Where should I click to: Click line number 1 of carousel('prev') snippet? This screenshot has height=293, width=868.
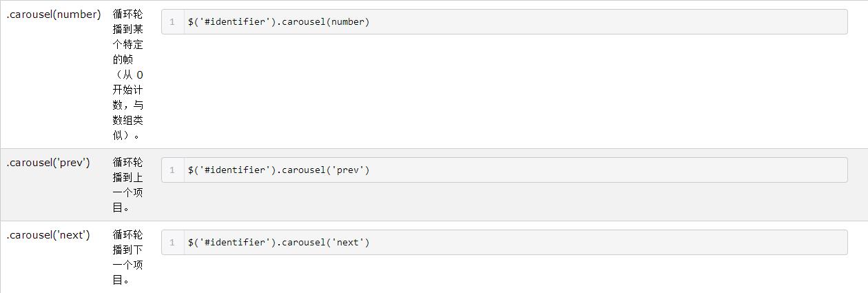point(172,170)
